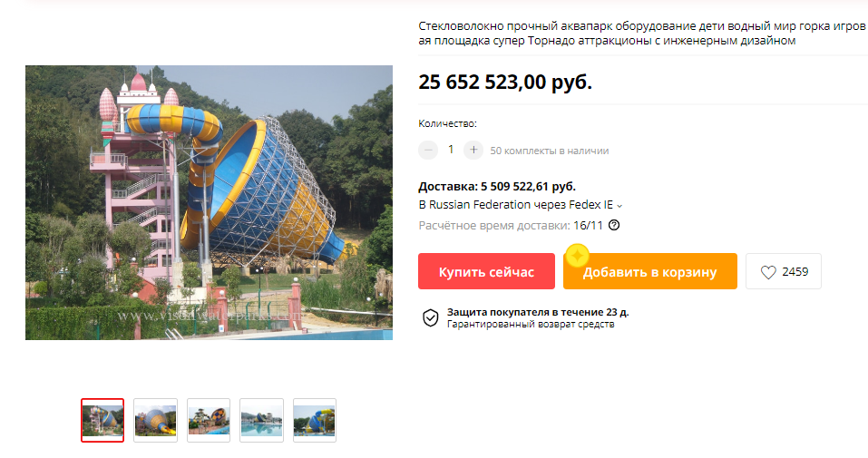This screenshot has height=458, width=868.
Task: Select the third product thumbnail
Action: 209,420
